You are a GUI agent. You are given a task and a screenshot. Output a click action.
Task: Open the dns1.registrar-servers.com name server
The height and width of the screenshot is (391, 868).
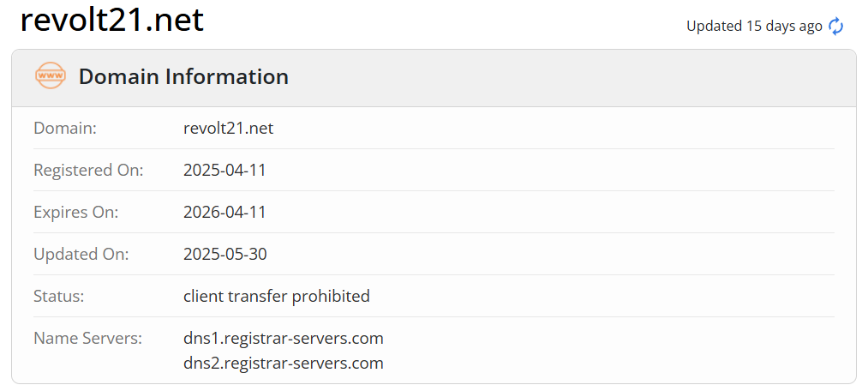tap(284, 338)
